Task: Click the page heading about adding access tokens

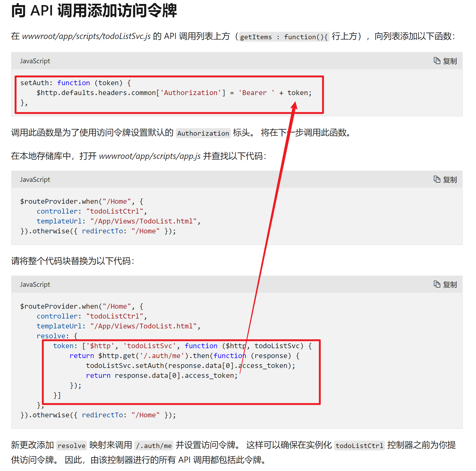Action: tap(94, 11)
